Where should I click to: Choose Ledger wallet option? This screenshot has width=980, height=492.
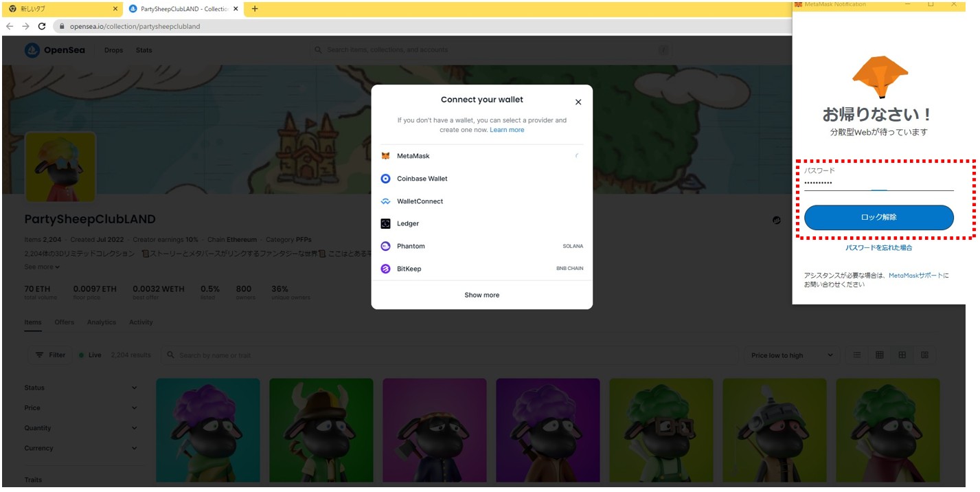(x=482, y=224)
